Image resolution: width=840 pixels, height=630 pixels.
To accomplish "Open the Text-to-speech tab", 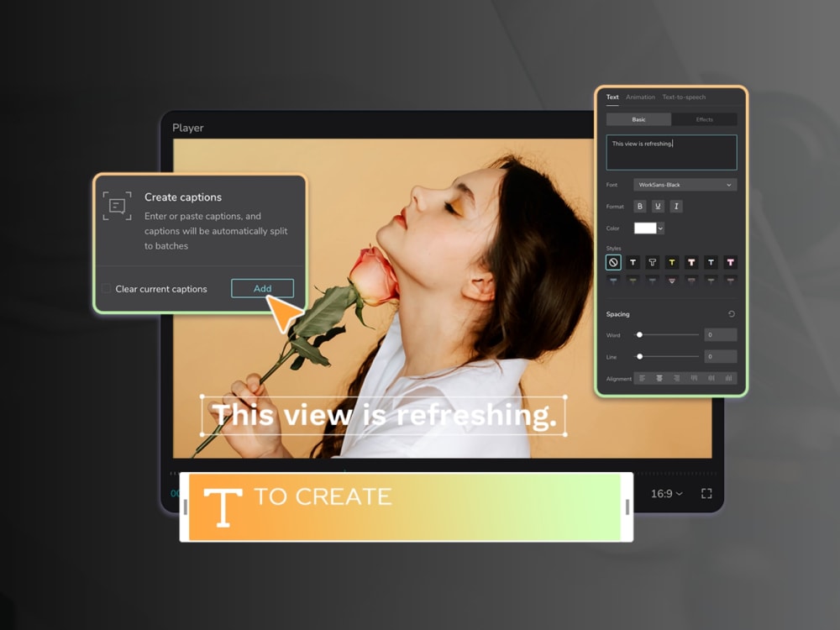I will (684, 97).
